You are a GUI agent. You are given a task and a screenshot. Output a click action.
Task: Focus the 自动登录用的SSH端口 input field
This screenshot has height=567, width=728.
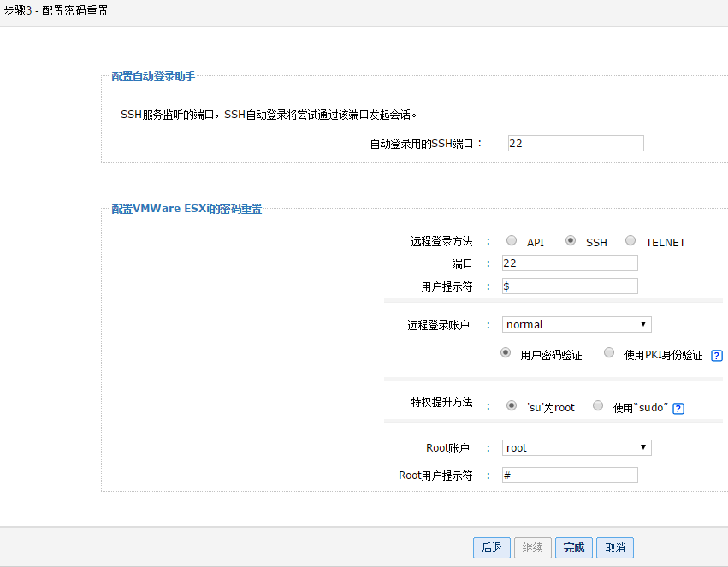point(574,144)
